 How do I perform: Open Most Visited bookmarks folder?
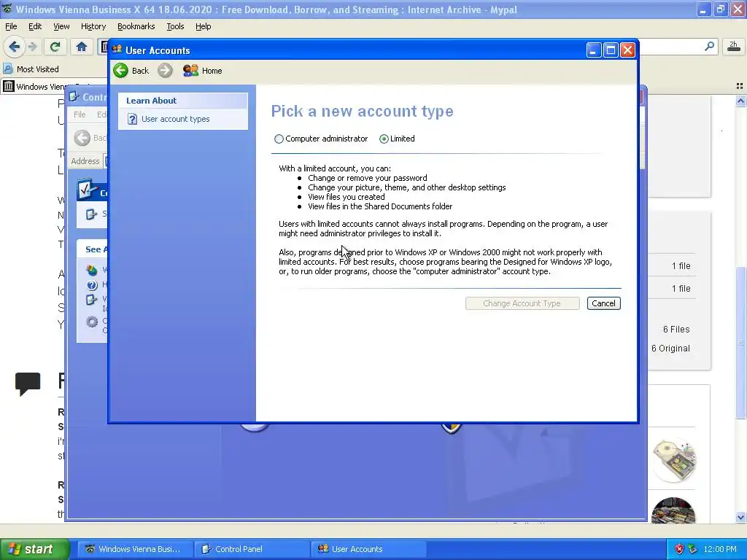[31, 69]
